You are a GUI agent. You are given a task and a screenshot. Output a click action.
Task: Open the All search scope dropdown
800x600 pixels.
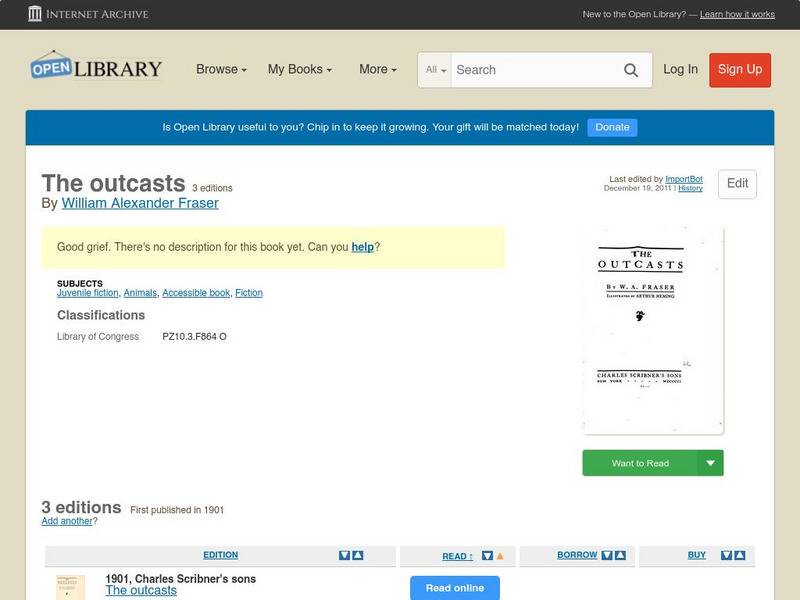434,70
